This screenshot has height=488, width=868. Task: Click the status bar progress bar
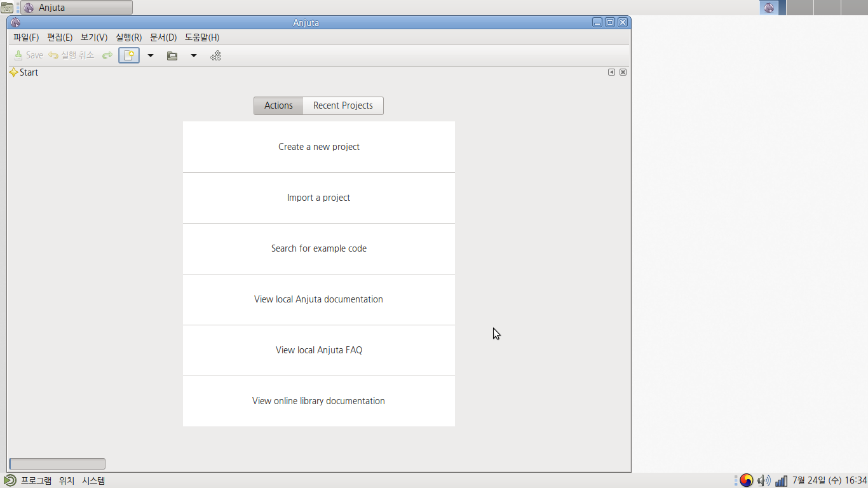57,464
